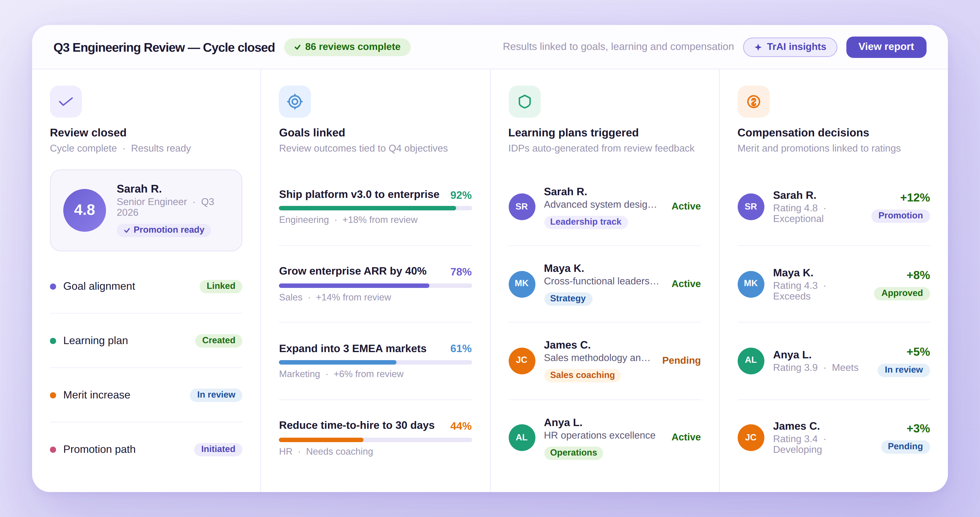Select the Goals linked target icon
The height and width of the screenshot is (517, 980).
click(x=295, y=101)
